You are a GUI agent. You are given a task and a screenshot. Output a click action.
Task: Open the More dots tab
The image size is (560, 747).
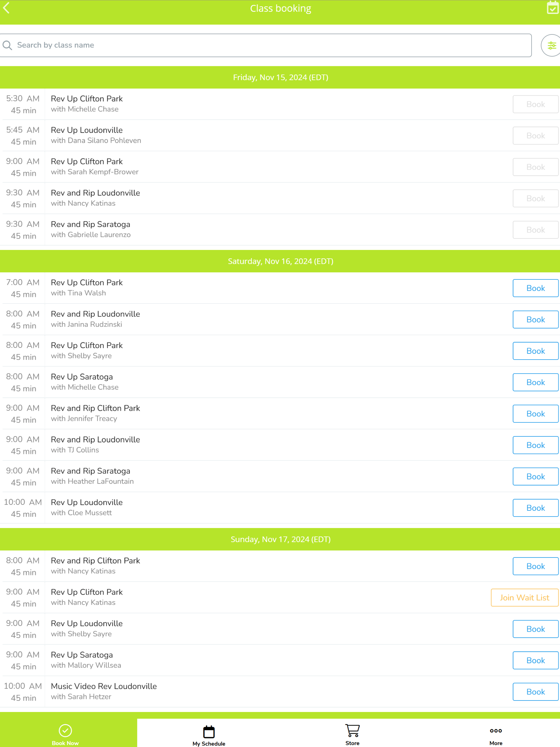tap(495, 734)
